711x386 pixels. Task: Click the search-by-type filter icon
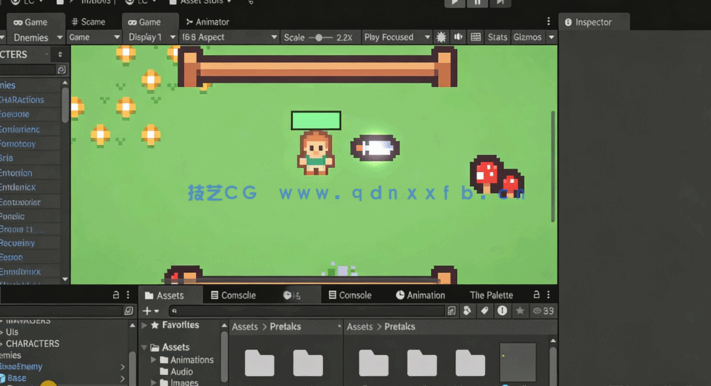point(467,311)
